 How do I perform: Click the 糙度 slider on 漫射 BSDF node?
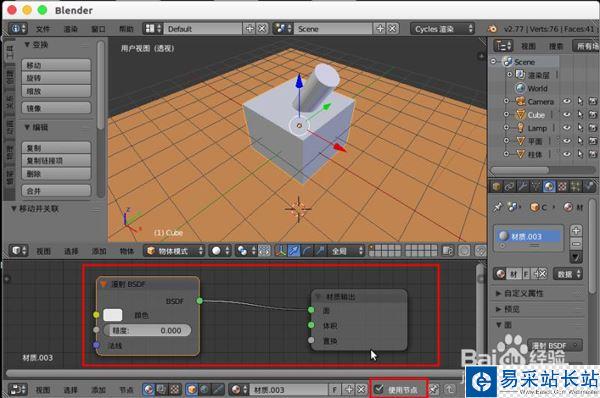pyautogui.click(x=147, y=330)
